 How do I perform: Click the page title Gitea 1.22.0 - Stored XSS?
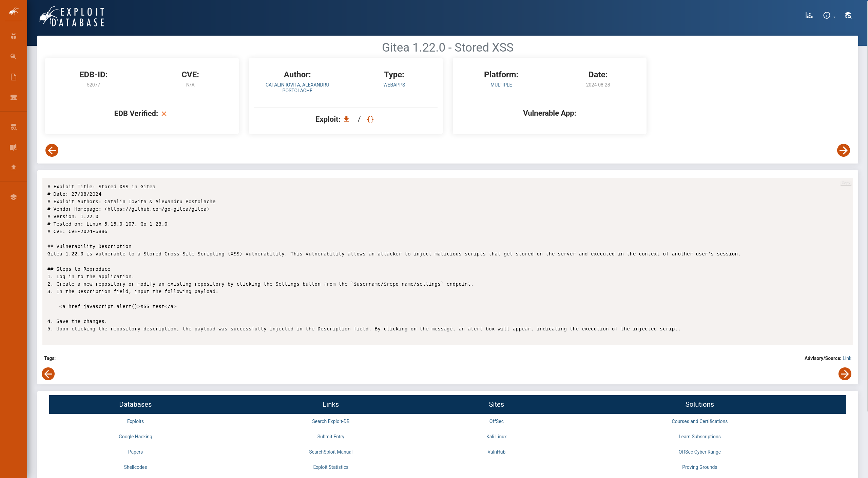click(448, 47)
